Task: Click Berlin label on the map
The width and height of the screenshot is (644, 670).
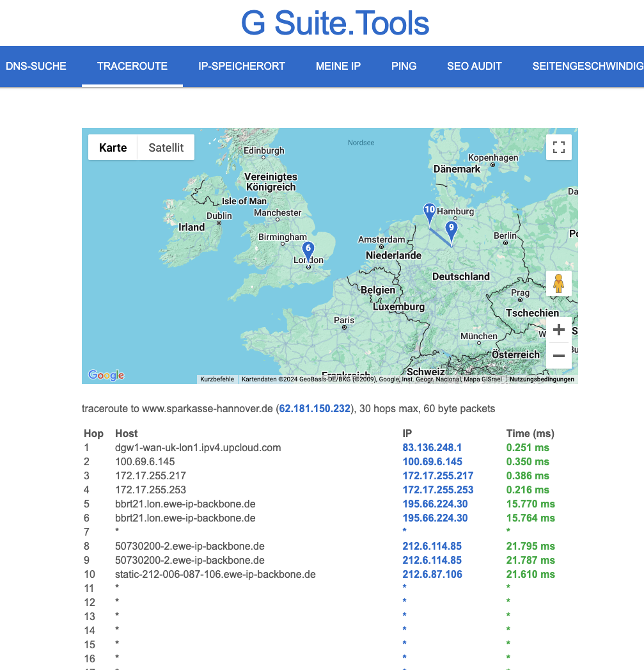Action: point(505,235)
